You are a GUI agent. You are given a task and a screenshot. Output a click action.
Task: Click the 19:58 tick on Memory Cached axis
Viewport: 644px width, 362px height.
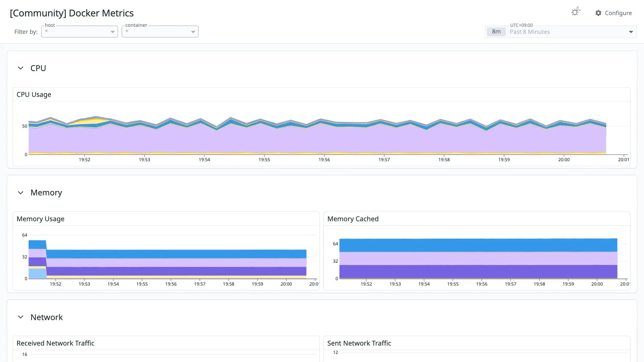(x=539, y=284)
